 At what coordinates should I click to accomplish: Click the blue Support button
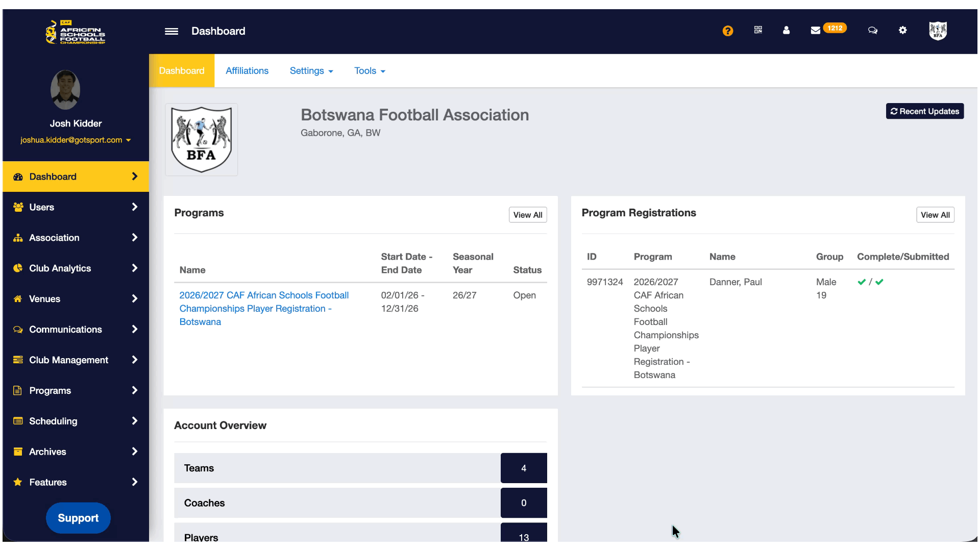pos(78,518)
